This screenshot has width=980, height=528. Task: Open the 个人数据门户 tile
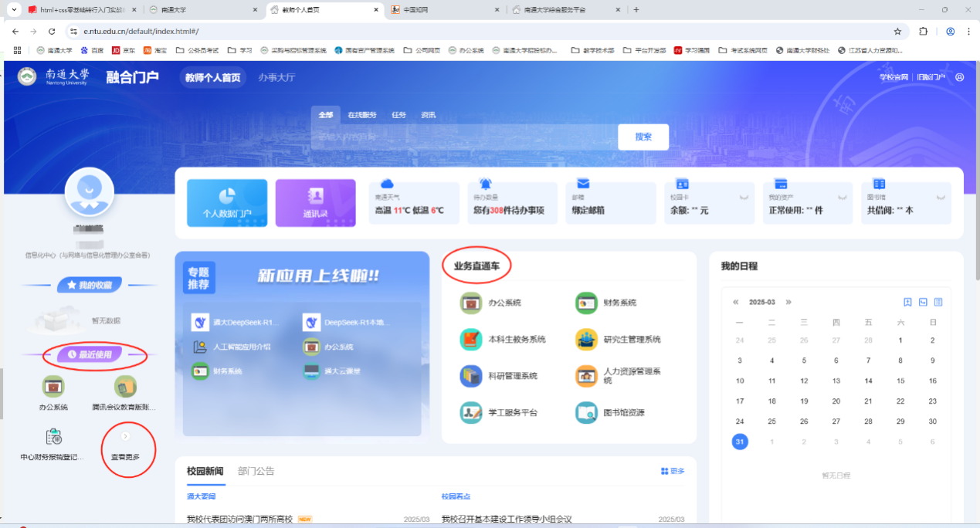pyautogui.click(x=227, y=203)
